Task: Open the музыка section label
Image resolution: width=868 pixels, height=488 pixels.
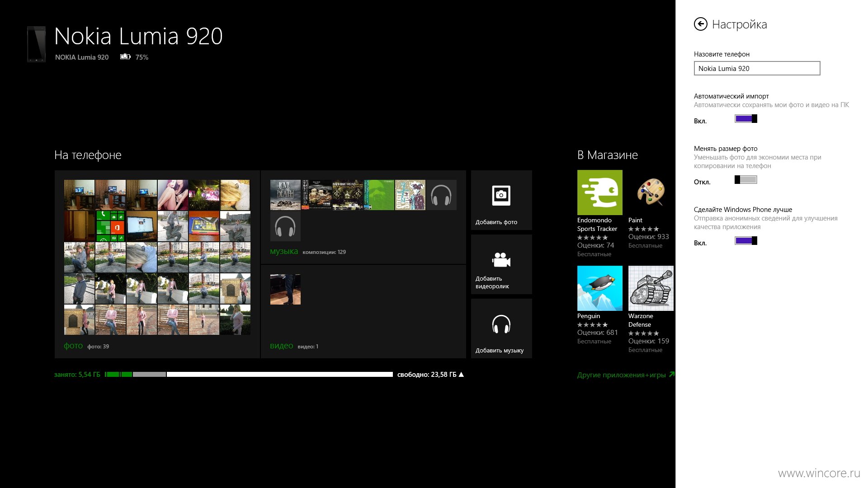Action: (284, 251)
